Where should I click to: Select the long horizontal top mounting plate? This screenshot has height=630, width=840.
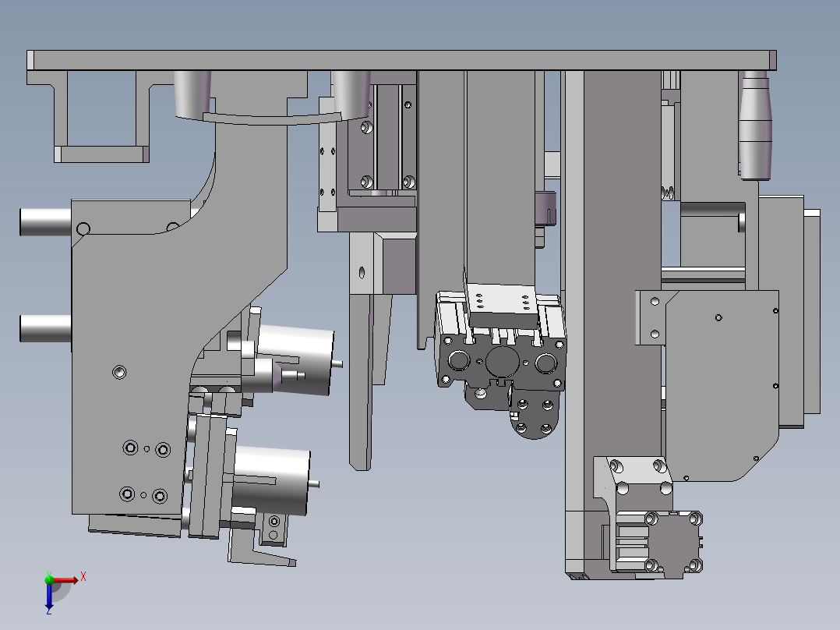pyautogui.click(x=402, y=60)
